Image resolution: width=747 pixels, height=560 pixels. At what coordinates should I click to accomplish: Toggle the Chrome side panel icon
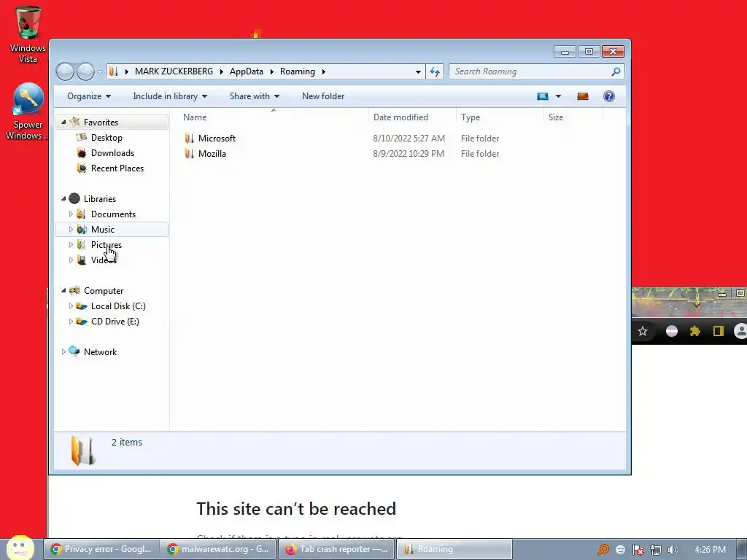[x=719, y=331]
